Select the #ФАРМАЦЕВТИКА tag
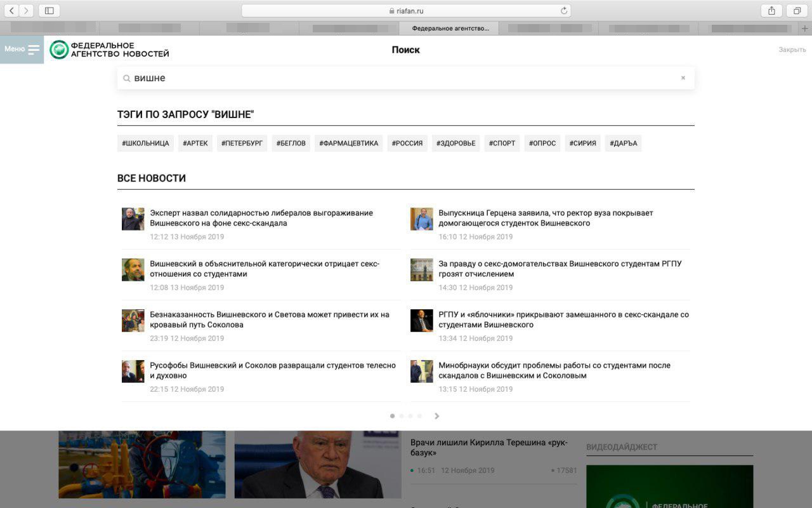 [349, 144]
